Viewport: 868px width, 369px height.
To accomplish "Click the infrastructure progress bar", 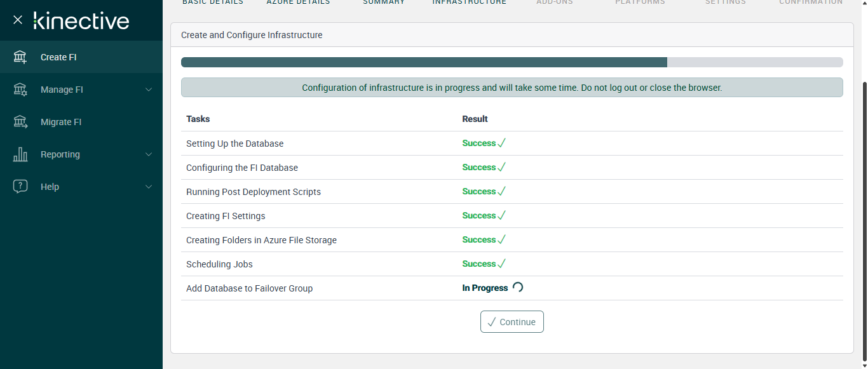I will pos(512,62).
